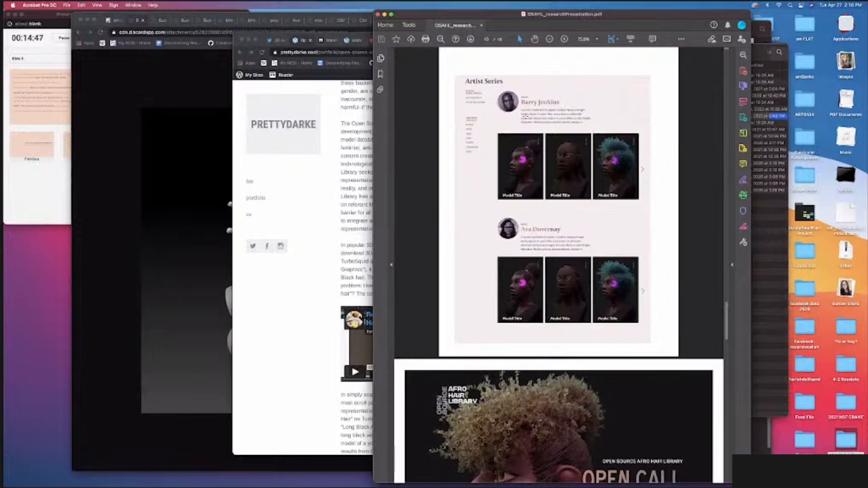Open page thumbnails panel in left sidebar
This screenshot has width=868, height=488.
click(x=381, y=58)
